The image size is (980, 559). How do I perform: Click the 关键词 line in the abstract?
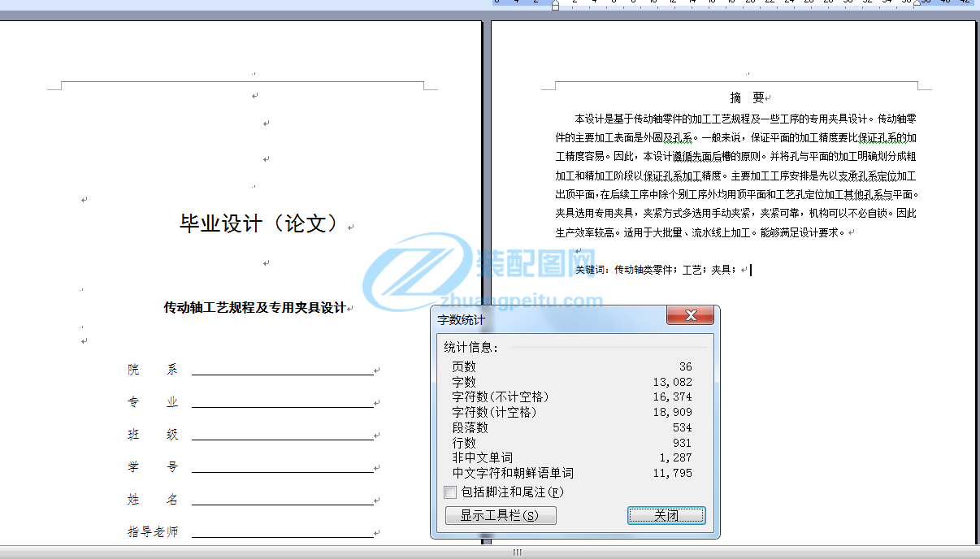(657, 270)
